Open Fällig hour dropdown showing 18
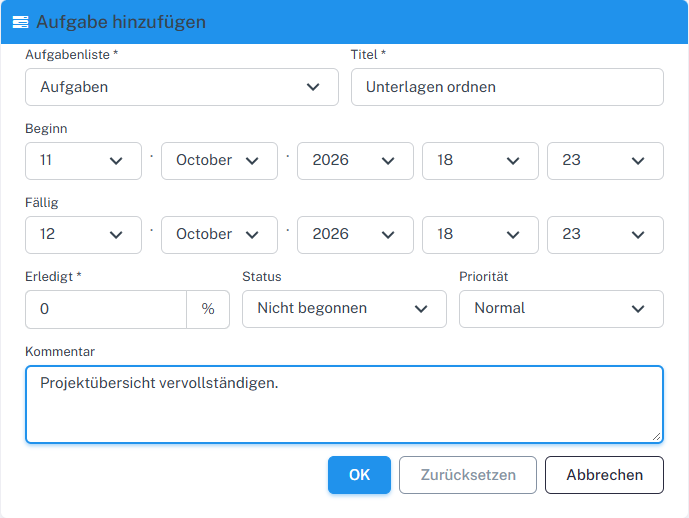 480,235
